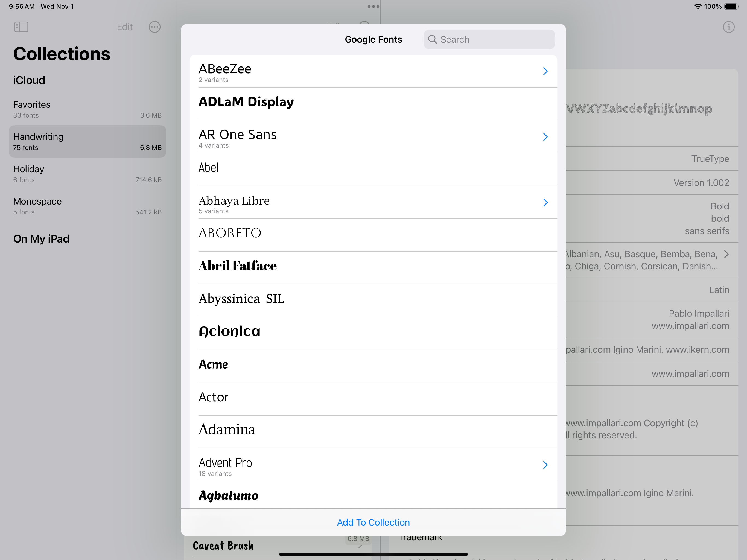Select the Handwriting collection

click(87, 141)
